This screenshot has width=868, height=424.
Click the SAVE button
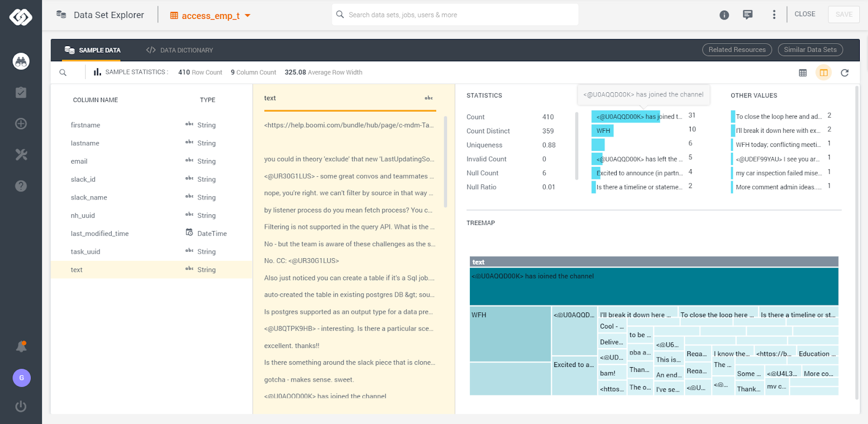(844, 14)
